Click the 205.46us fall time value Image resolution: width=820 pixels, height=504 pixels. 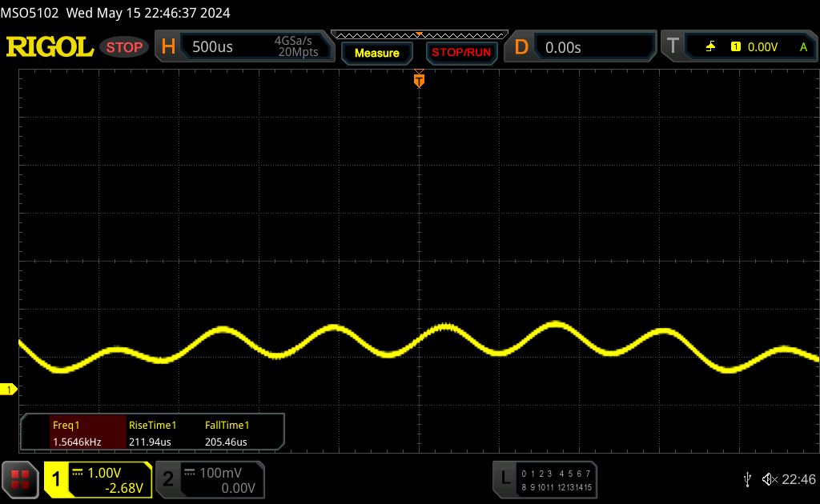[226, 442]
